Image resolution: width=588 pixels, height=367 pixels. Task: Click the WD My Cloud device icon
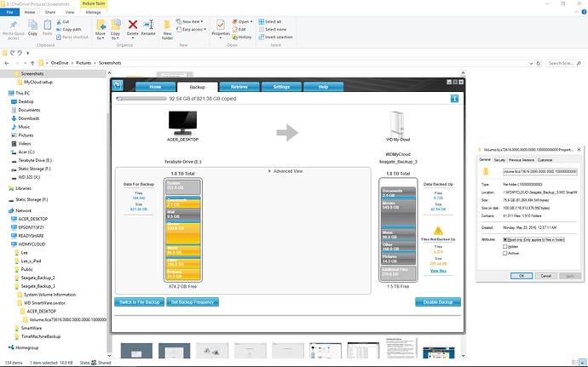[x=397, y=123]
